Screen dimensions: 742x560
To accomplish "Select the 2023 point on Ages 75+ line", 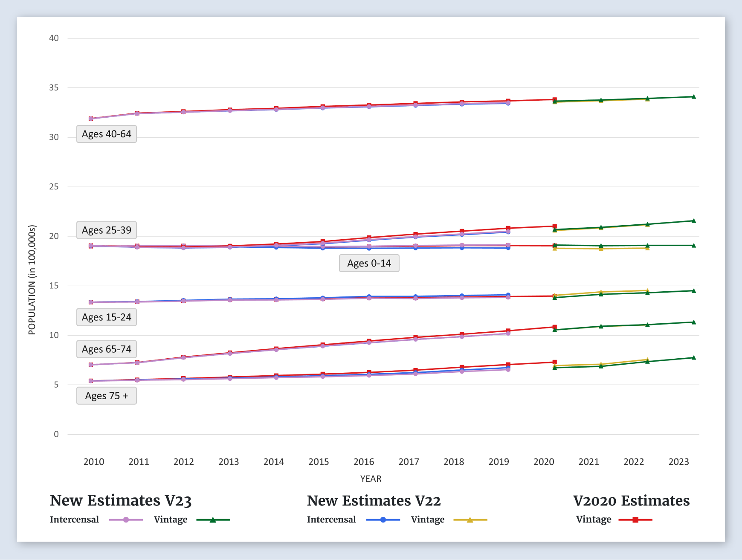I will 693,357.
